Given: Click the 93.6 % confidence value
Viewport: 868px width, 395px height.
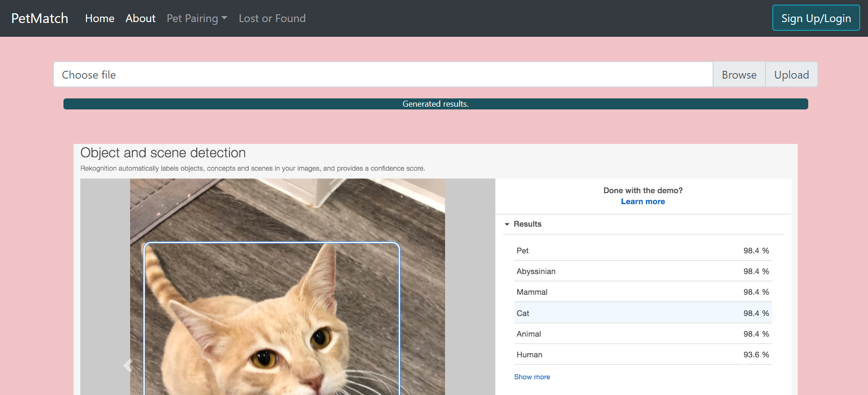Looking at the screenshot, I should coord(756,355).
